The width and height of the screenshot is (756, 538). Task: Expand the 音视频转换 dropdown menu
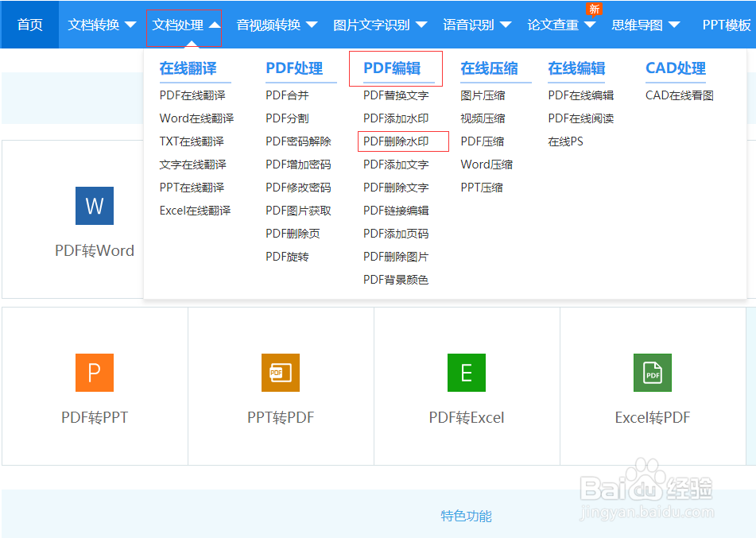277,25
